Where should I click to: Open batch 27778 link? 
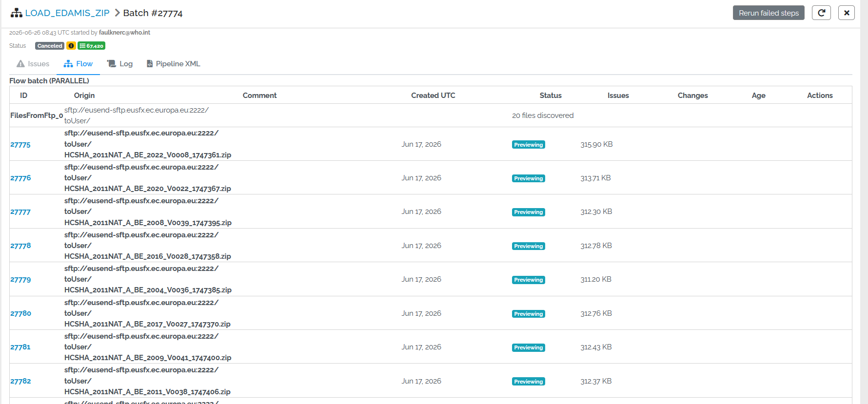click(x=20, y=246)
